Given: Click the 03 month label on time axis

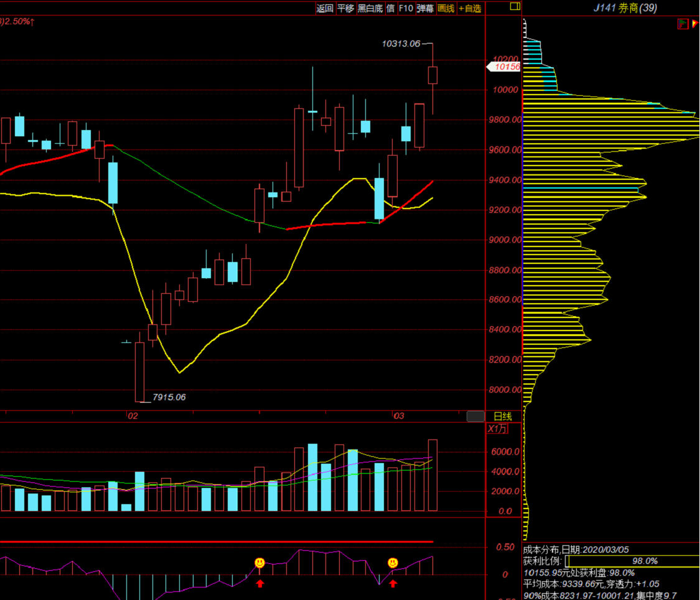Looking at the screenshot, I should pos(399,416).
